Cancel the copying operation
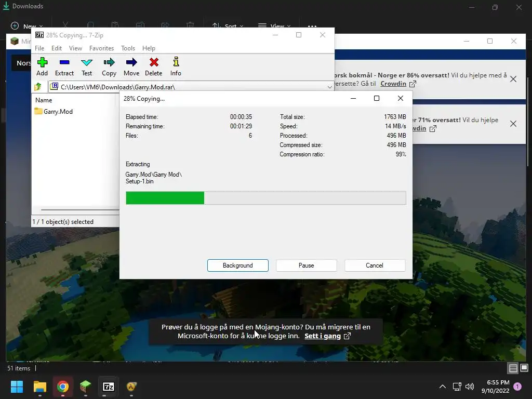Image resolution: width=532 pixels, height=399 pixels. pos(375,265)
